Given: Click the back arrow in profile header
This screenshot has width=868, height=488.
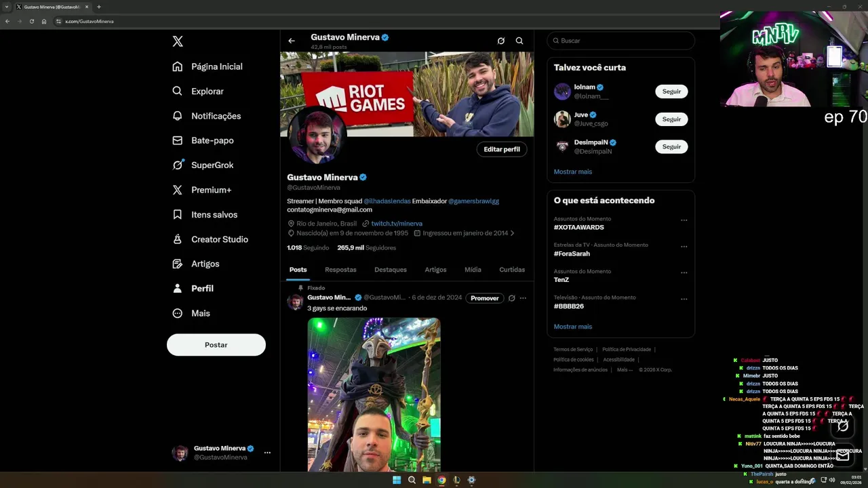Looking at the screenshot, I should [292, 41].
